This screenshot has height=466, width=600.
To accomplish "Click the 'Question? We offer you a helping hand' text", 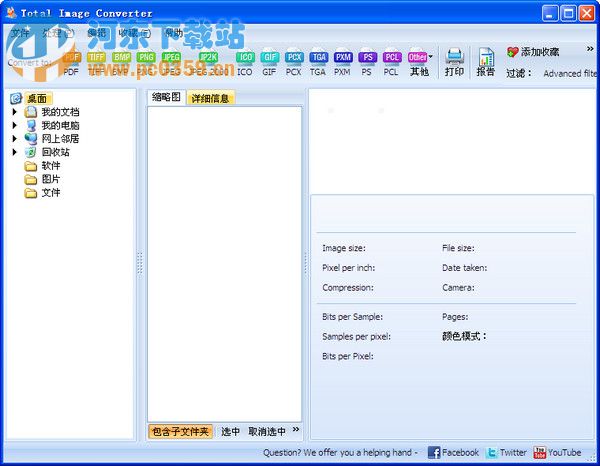I will pos(340,453).
